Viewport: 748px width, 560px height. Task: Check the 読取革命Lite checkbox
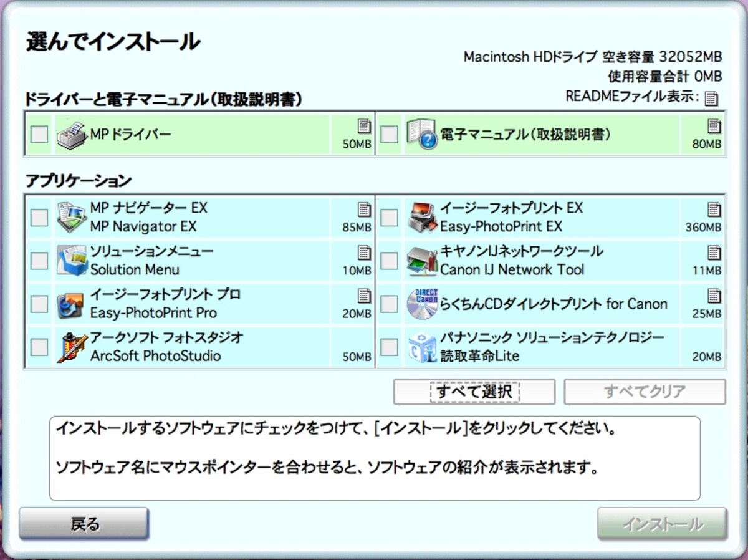pos(389,347)
